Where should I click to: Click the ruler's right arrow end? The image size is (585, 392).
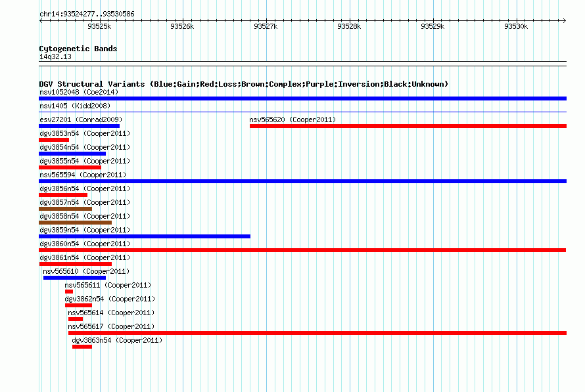tap(565, 21)
